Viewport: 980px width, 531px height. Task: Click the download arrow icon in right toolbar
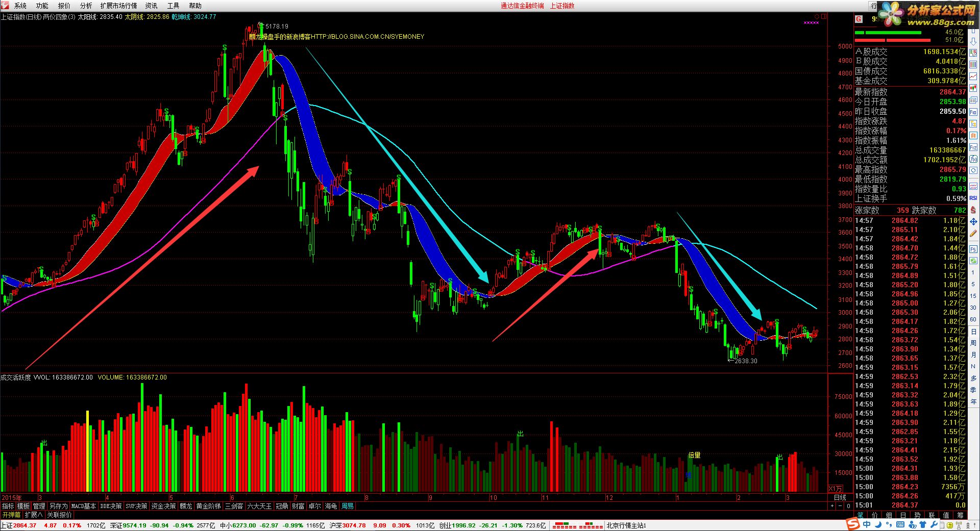[x=973, y=41]
